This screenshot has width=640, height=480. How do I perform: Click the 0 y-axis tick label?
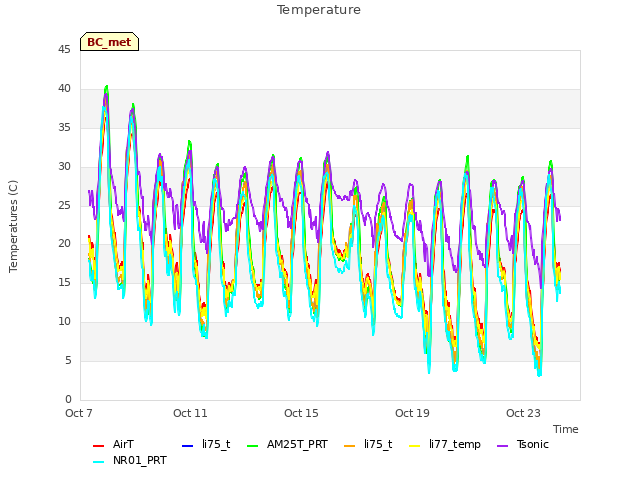point(68,400)
